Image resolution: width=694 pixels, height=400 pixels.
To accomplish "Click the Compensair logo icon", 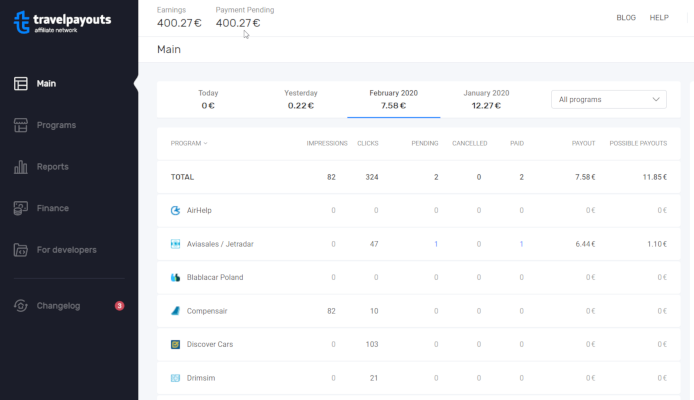I will [175, 311].
